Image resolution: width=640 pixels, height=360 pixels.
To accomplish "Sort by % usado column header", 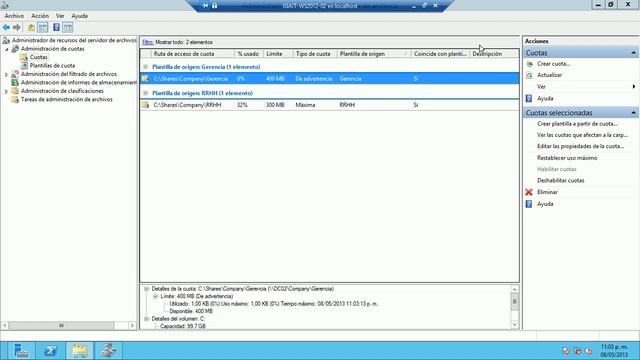I will [248, 54].
